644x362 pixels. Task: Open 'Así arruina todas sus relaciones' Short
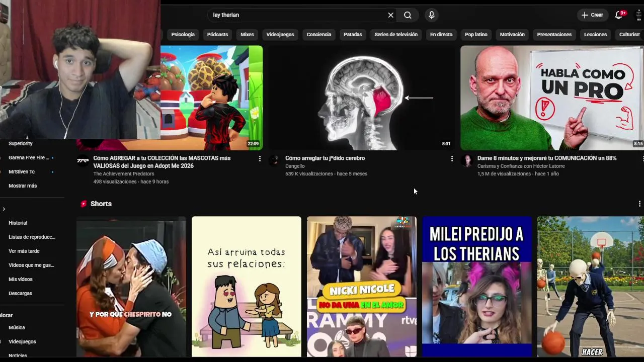[247, 287]
